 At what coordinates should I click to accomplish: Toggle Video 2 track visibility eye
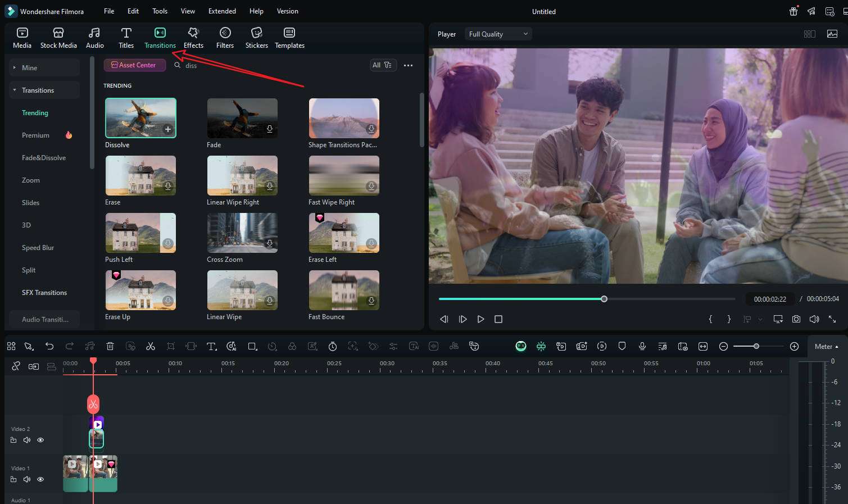(x=40, y=440)
